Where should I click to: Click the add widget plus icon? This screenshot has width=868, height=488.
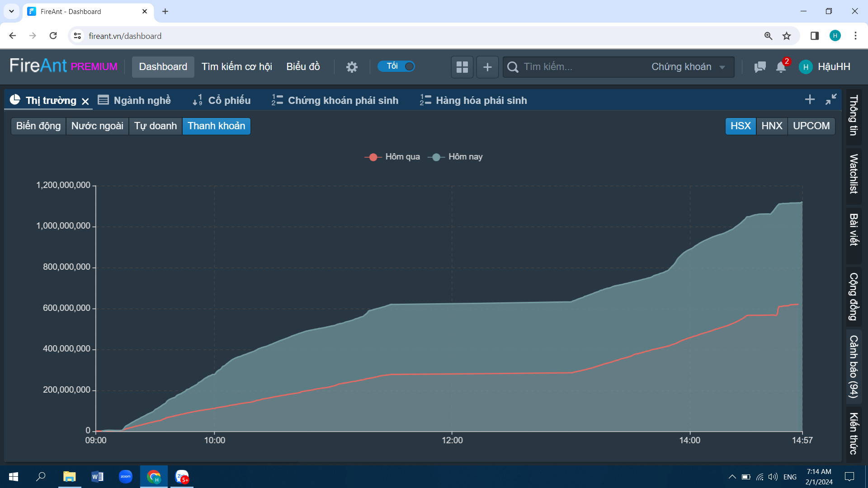pos(487,67)
